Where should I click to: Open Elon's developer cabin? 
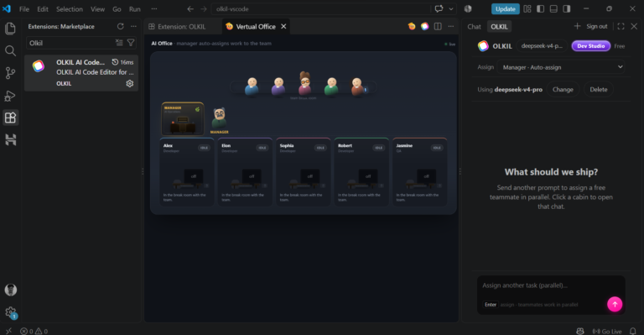coord(245,172)
